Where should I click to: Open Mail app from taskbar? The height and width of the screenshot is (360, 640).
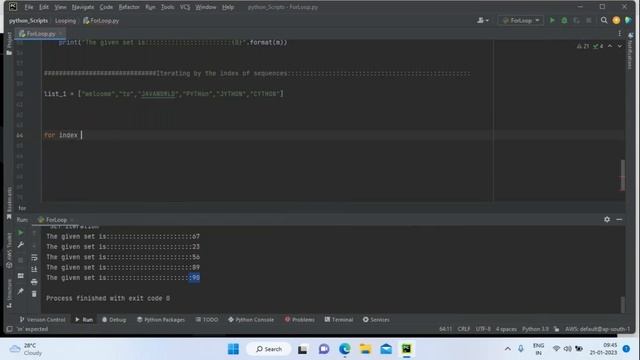point(386,349)
